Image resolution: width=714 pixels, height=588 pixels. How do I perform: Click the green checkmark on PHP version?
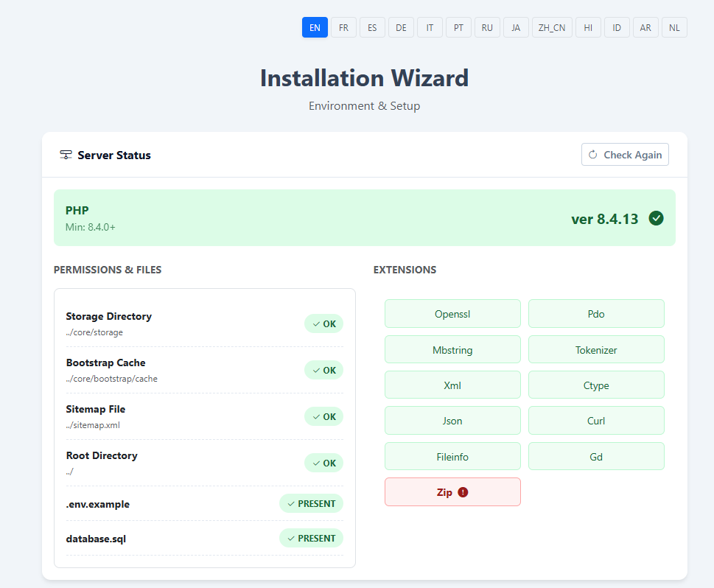coord(656,218)
